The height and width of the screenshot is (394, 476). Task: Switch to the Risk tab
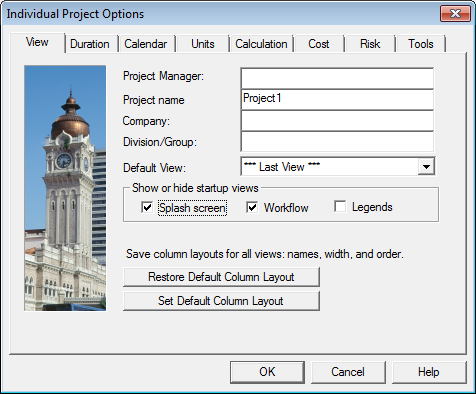click(370, 44)
